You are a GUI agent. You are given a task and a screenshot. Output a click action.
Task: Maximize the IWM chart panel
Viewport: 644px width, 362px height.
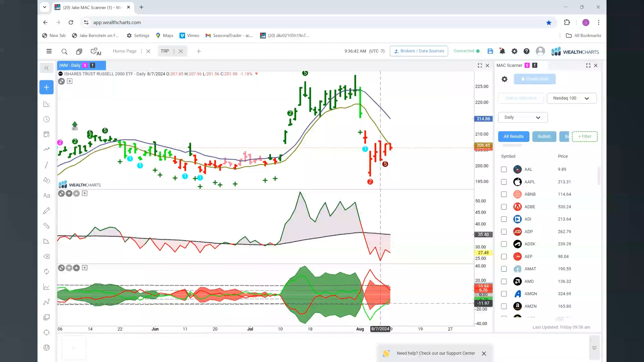coord(480,66)
